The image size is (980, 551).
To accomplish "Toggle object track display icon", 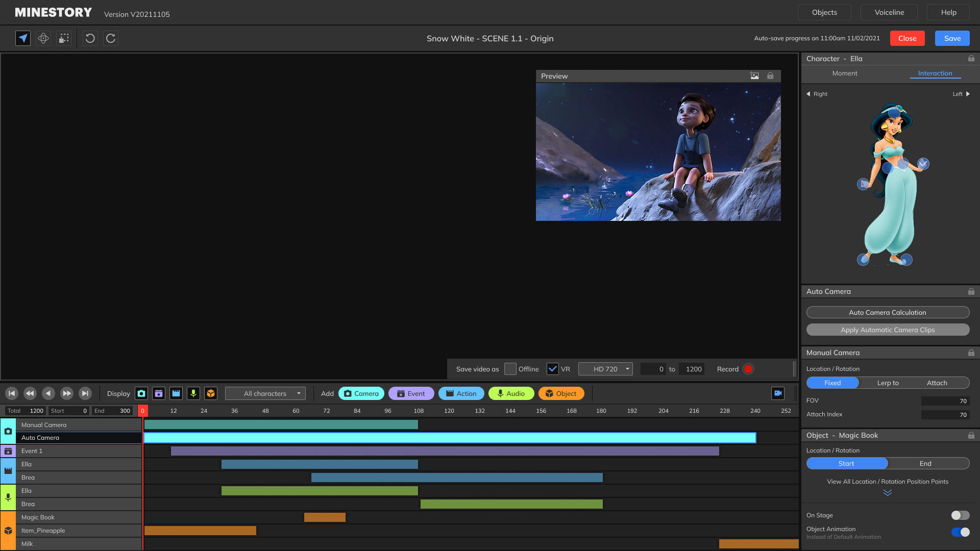I will click(x=211, y=393).
